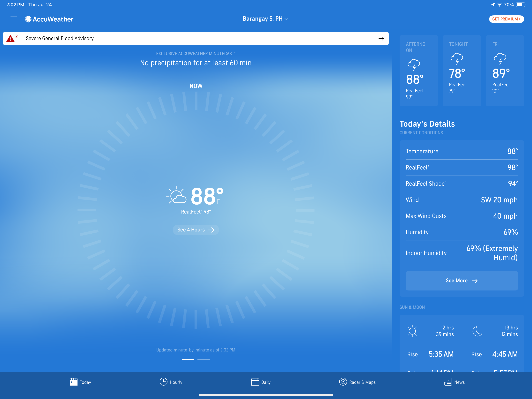This screenshot has width=532, height=399.
Task: Tap the Today's Details heading
Action: click(427, 124)
